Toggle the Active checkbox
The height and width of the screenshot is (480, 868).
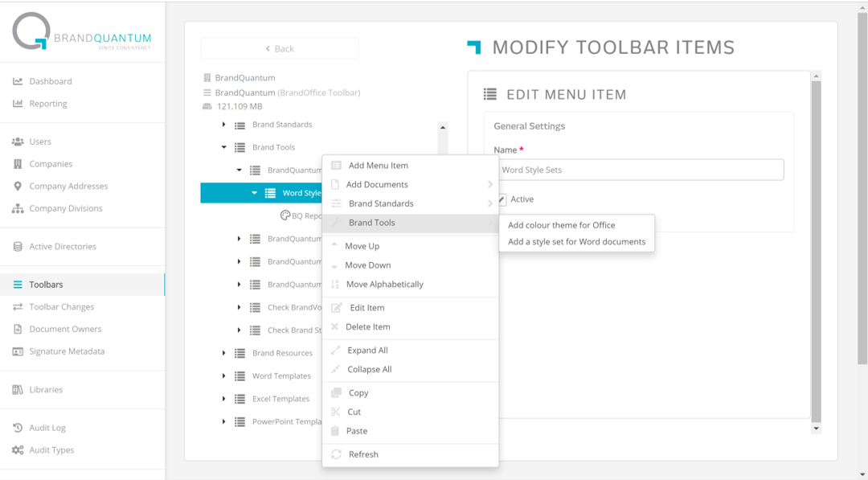tap(502, 199)
